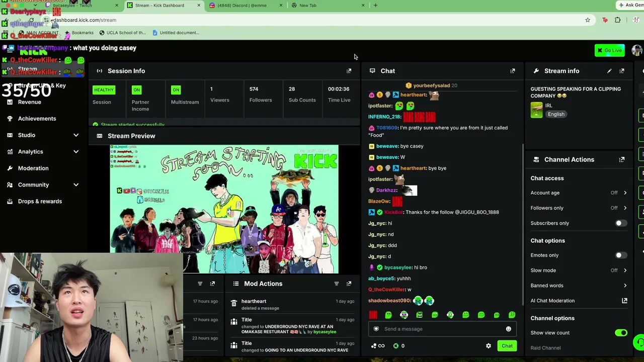Click the Achievements trophy icon

(x=10, y=119)
